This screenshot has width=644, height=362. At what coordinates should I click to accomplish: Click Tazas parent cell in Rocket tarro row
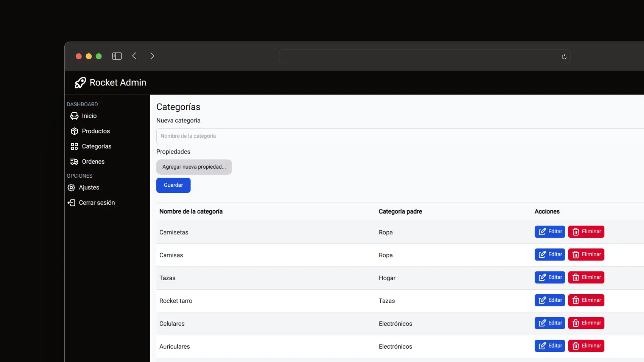pos(387,301)
